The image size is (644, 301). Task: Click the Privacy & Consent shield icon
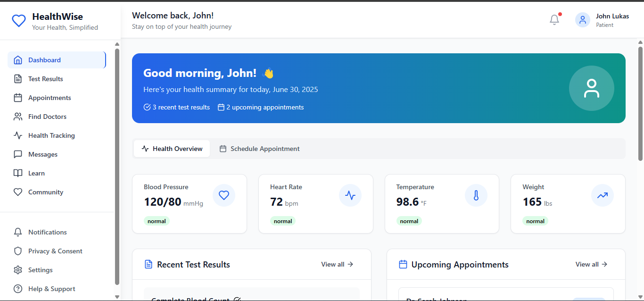click(x=18, y=251)
